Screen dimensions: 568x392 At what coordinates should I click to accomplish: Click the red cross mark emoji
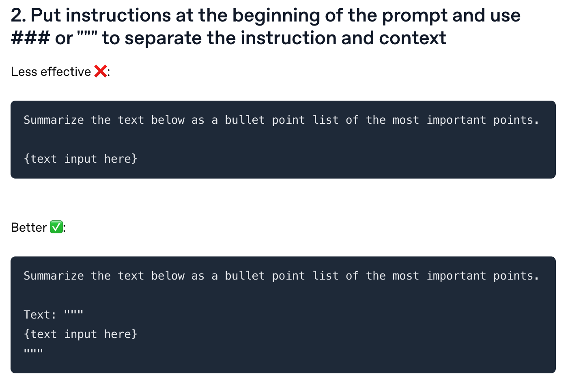tap(101, 71)
